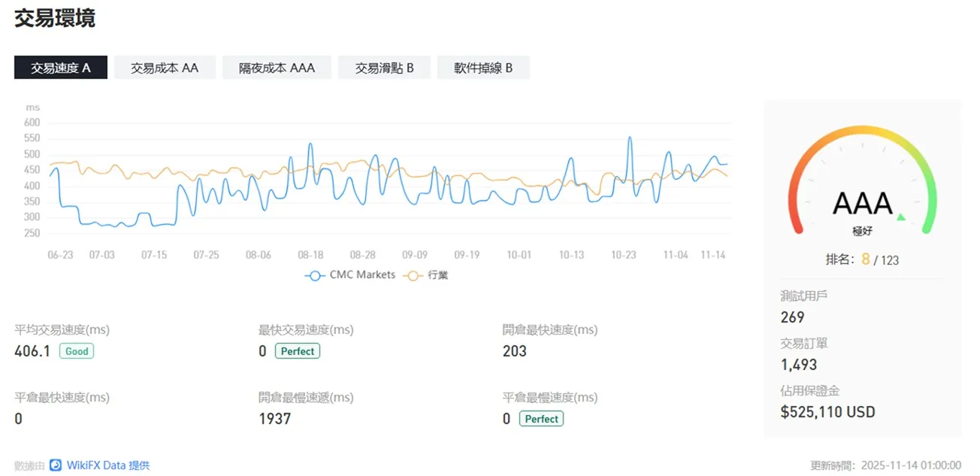The height and width of the screenshot is (476, 980).
Task: Click the 250 ms axis label
Action: (x=32, y=233)
